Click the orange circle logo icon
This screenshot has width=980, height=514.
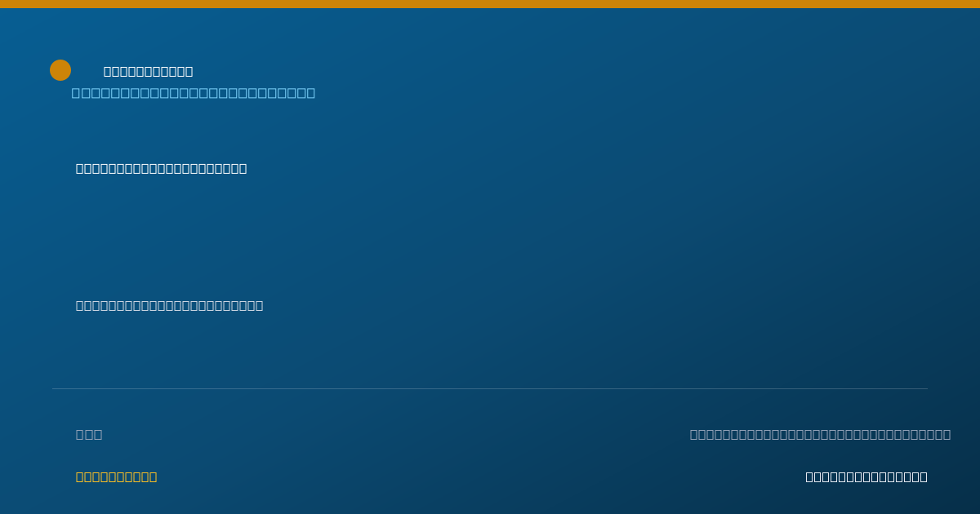(60, 70)
